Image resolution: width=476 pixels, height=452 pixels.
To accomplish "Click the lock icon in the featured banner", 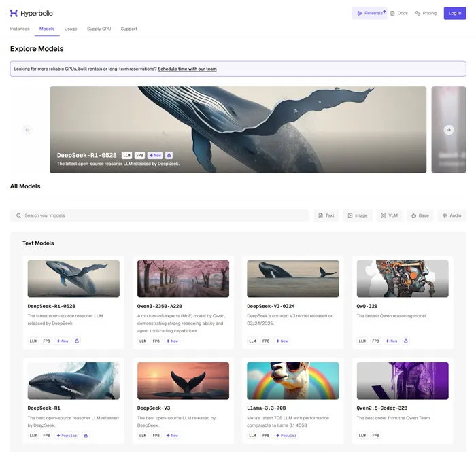I will [x=169, y=156].
